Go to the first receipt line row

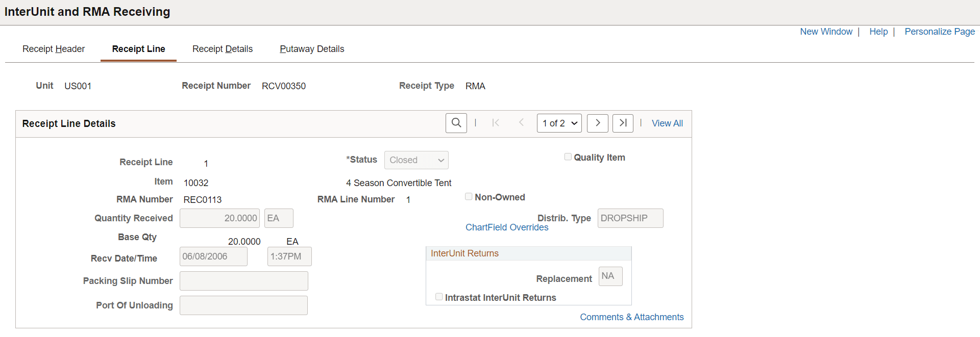tap(496, 123)
